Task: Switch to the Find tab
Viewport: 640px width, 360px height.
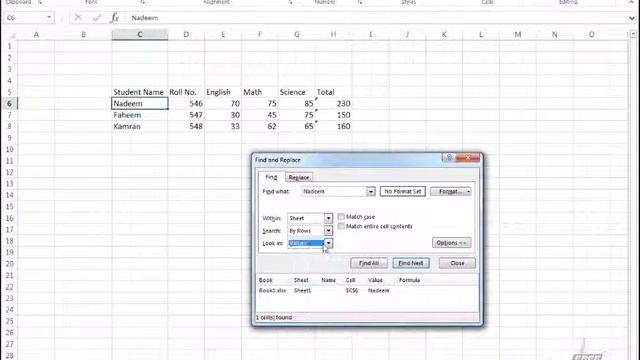Action: pyautogui.click(x=271, y=177)
